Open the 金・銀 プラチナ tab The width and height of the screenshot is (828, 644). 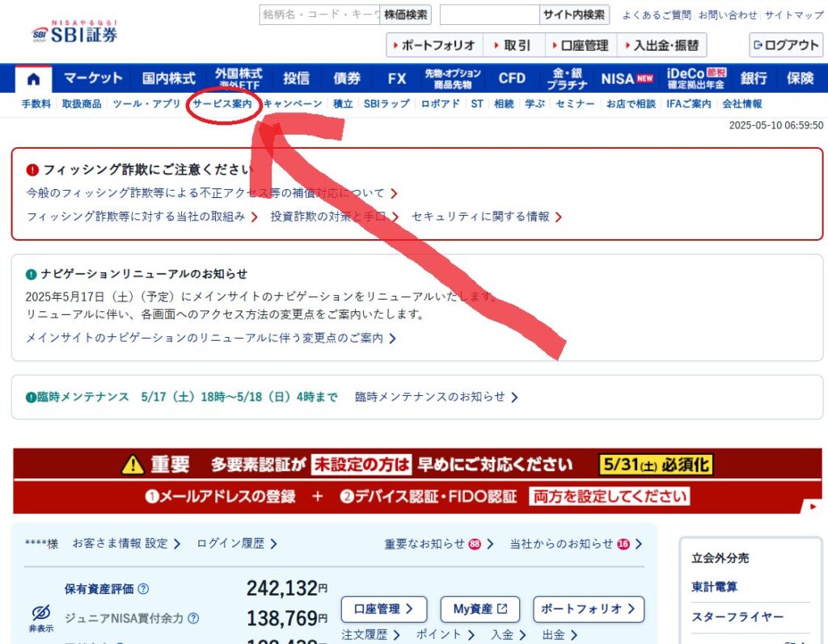[567, 78]
